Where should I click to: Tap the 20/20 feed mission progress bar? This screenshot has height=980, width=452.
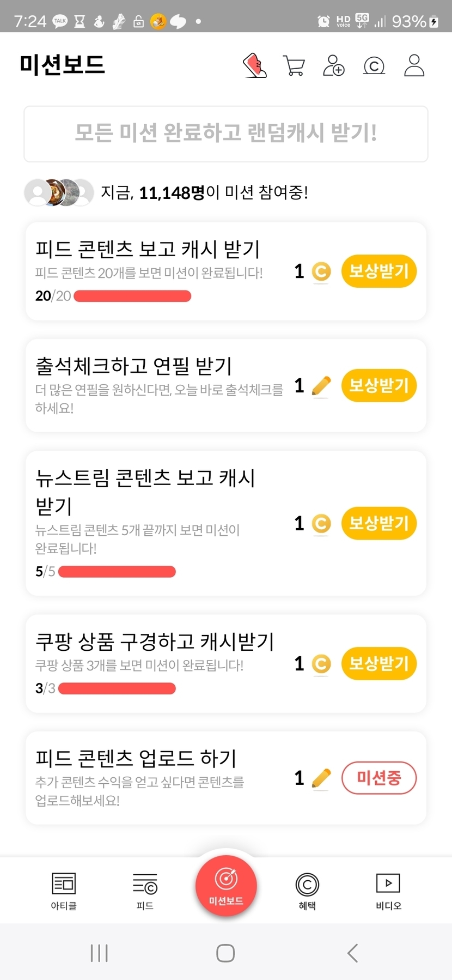(x=132, y=296)
